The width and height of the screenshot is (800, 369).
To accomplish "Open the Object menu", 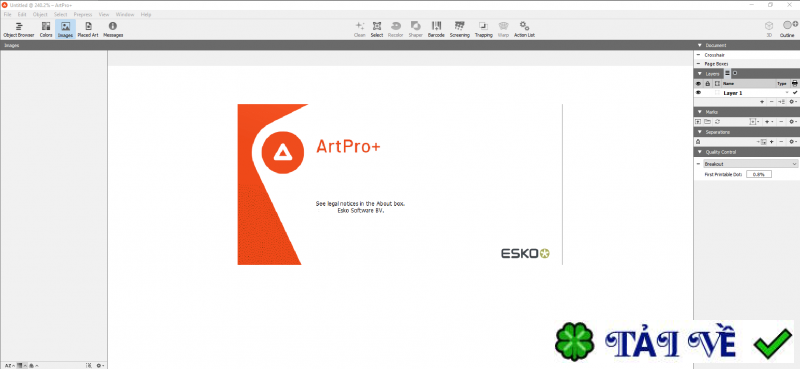I will tap(40, 14).
